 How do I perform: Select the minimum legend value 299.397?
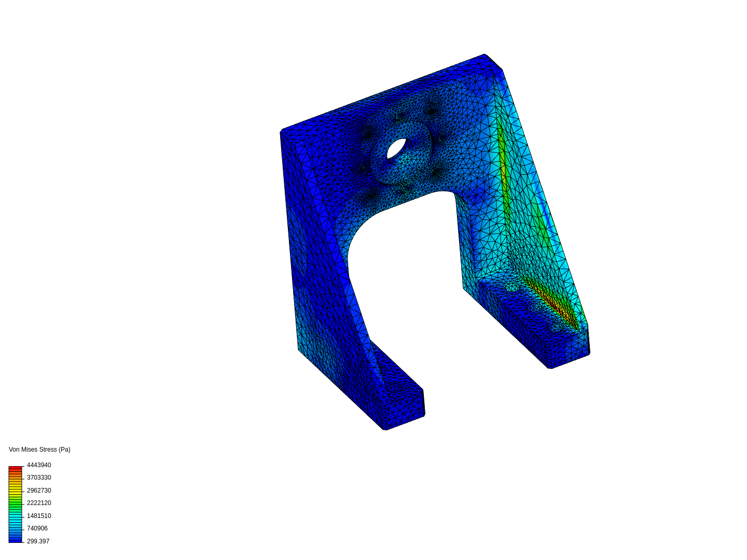click(38, 541)
